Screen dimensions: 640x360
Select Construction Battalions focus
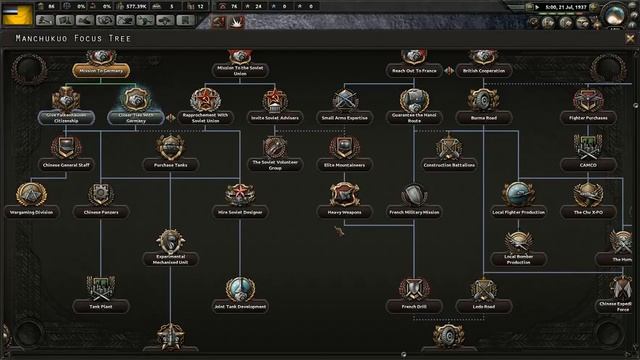point(449,165)
